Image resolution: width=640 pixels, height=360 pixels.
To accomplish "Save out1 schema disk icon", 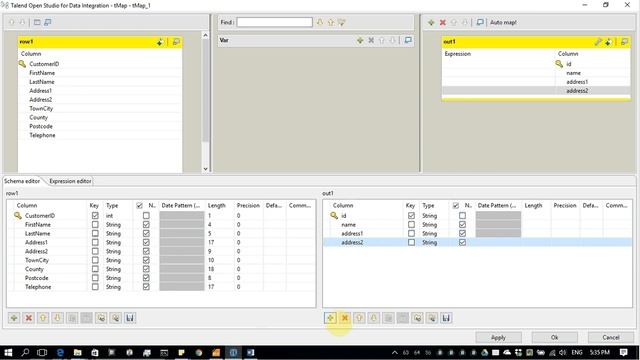I will point(446,318).
